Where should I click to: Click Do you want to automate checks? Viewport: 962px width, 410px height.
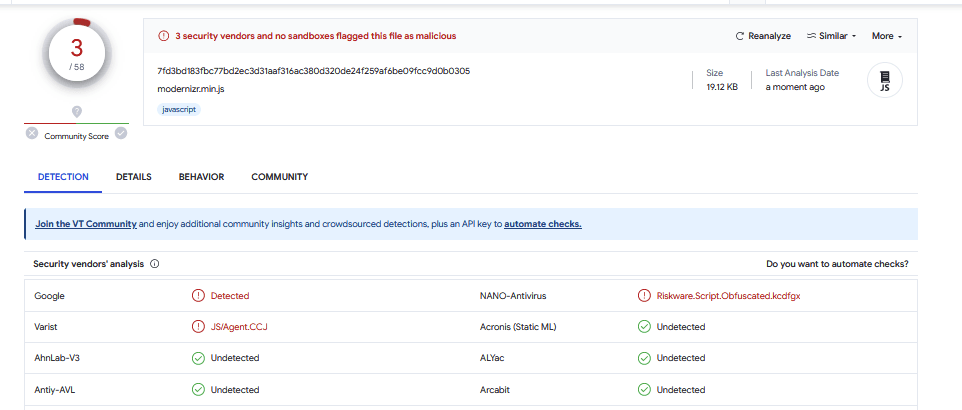coord(836,264)
